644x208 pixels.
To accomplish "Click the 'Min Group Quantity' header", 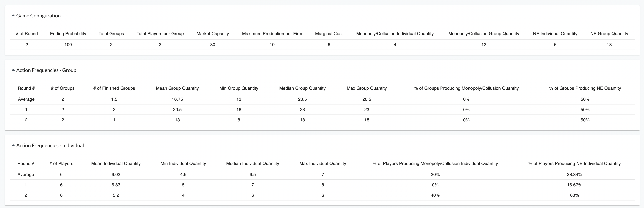I will click(x=239, y=88).
